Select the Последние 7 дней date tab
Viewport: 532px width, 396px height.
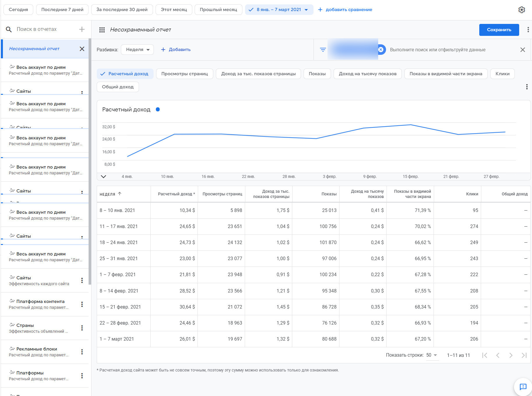[62, 10]
